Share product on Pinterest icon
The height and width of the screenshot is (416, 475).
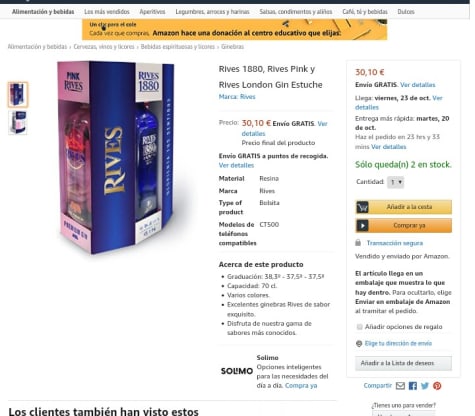click(437, 386)
